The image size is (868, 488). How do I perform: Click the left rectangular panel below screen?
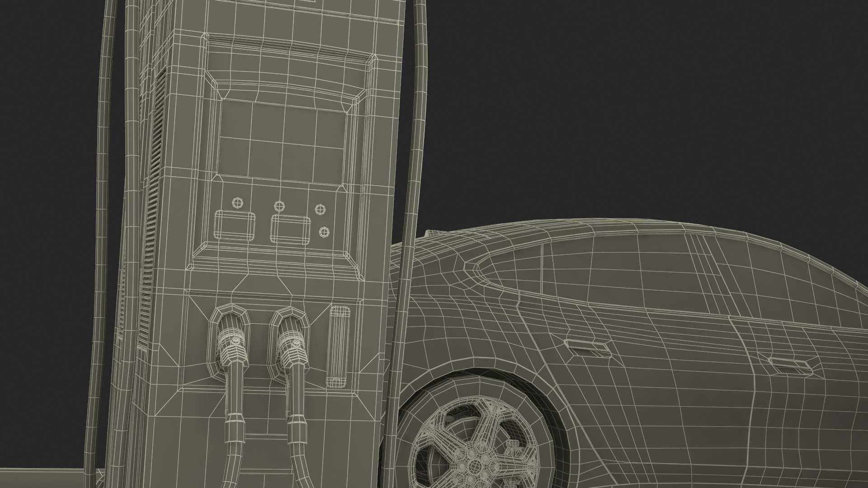(x=234, y=225)
